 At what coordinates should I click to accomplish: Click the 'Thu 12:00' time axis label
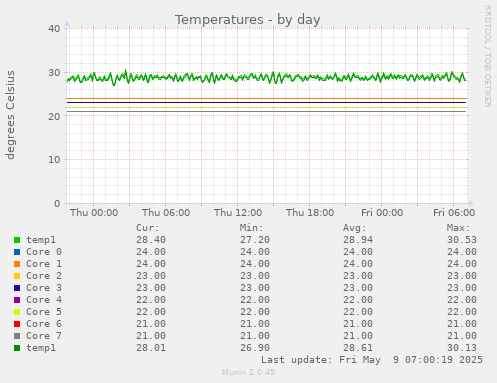click(238, 213)
